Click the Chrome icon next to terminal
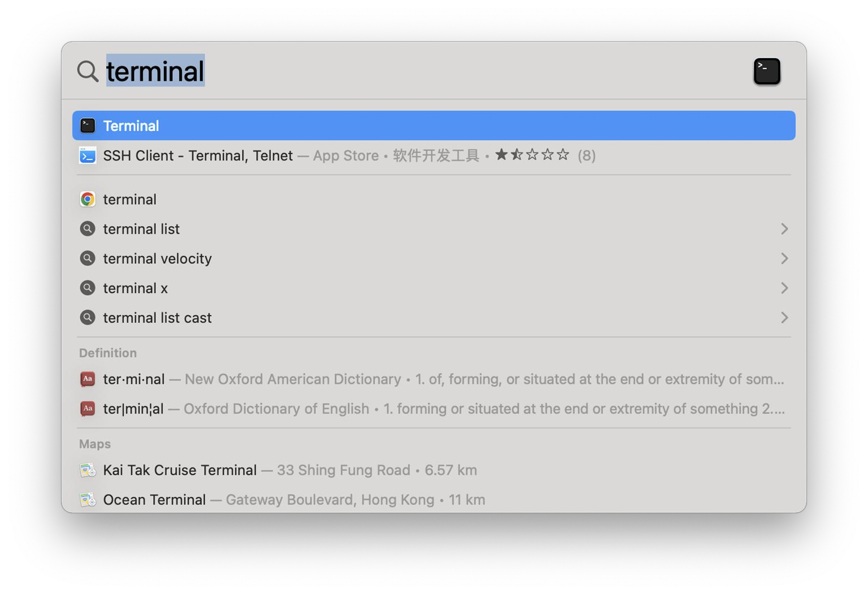The width and height of the screenshot is (868, 594). coord(88,200)
